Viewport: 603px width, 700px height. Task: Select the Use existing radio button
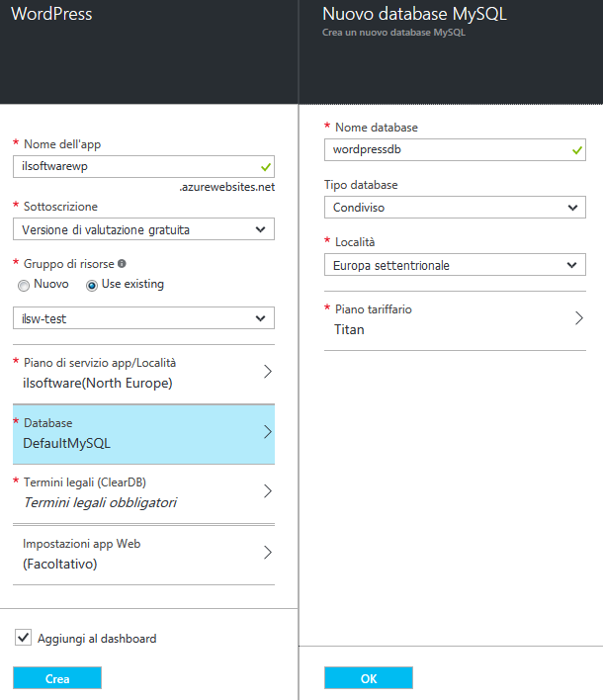pyautogui.click(x=93, y=284)
